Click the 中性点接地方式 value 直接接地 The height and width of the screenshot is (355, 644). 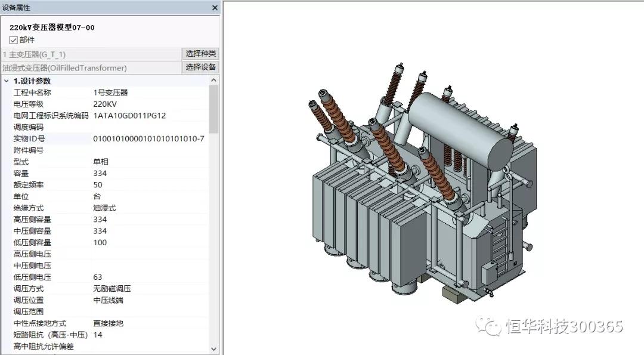108,323
